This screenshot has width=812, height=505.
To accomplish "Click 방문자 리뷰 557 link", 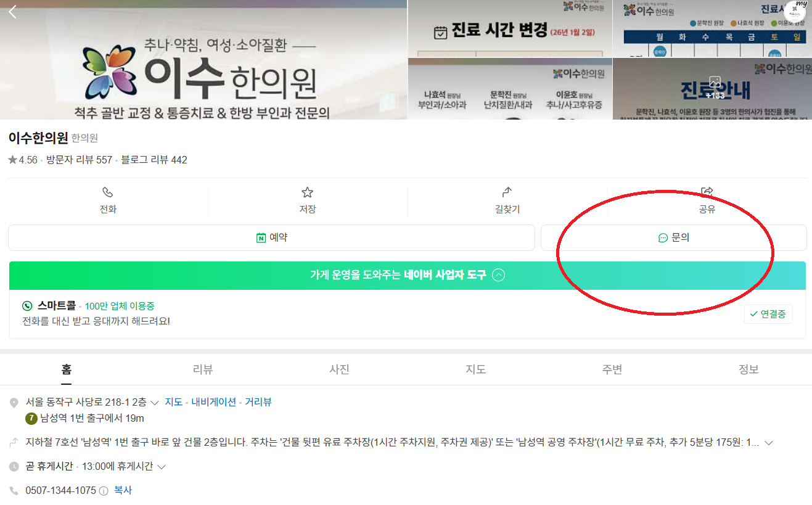I will point(80,160).
